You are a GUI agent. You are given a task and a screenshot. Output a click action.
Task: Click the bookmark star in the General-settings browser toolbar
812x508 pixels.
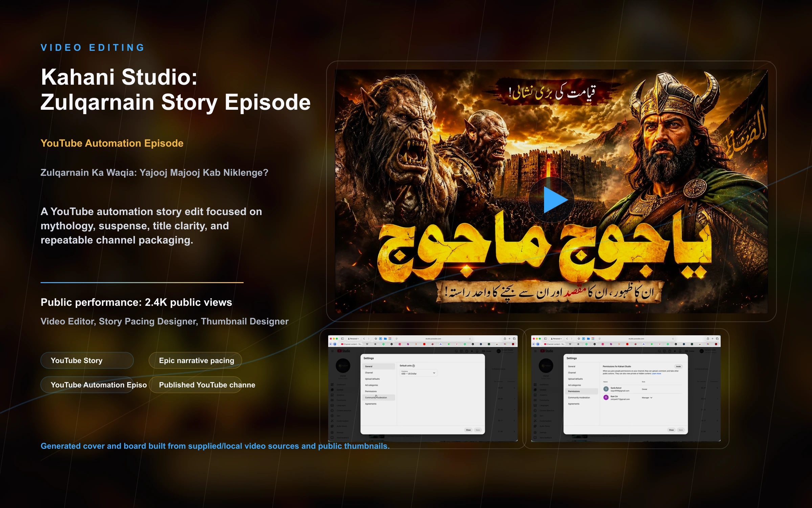tap(376, 339)
